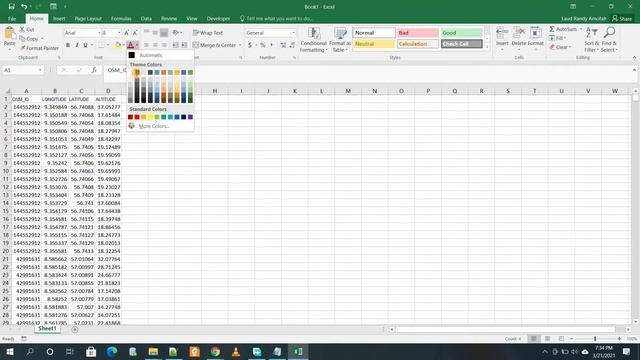Open the Merge & Center dropdown arrow
Viewport: 640px width, 360px height.
point(240,45)
